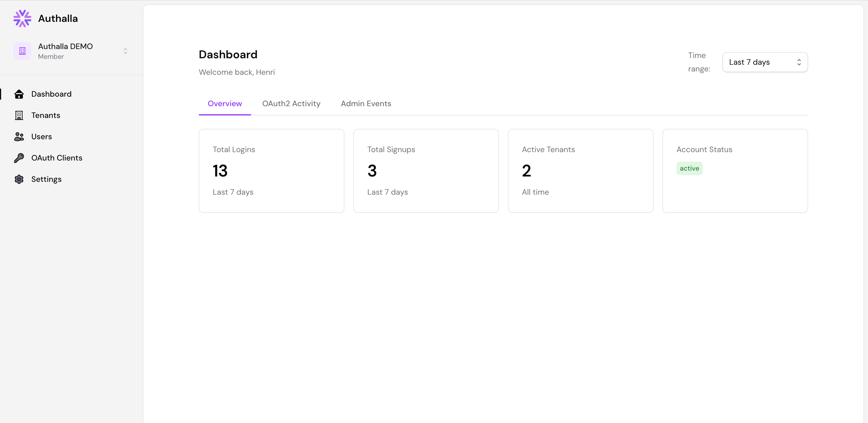Expand the Authalla DEMO workspace switcher chevron

tap(125, 50)
